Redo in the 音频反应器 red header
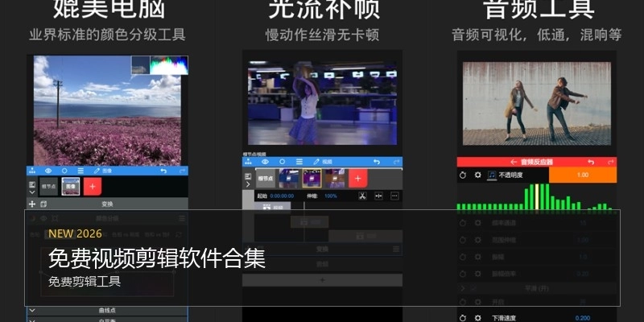Viewport: 644px width, 322px height. (x=609, y=162)
